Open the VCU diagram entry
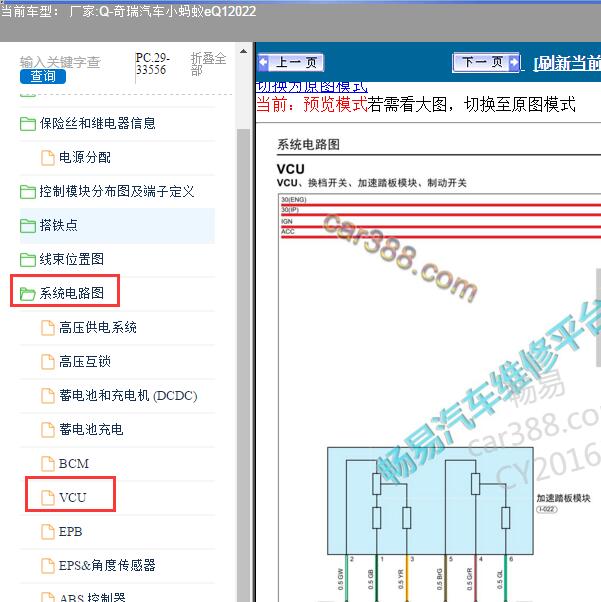This screenshot has height=602, width=601. [x=73, y=498]
